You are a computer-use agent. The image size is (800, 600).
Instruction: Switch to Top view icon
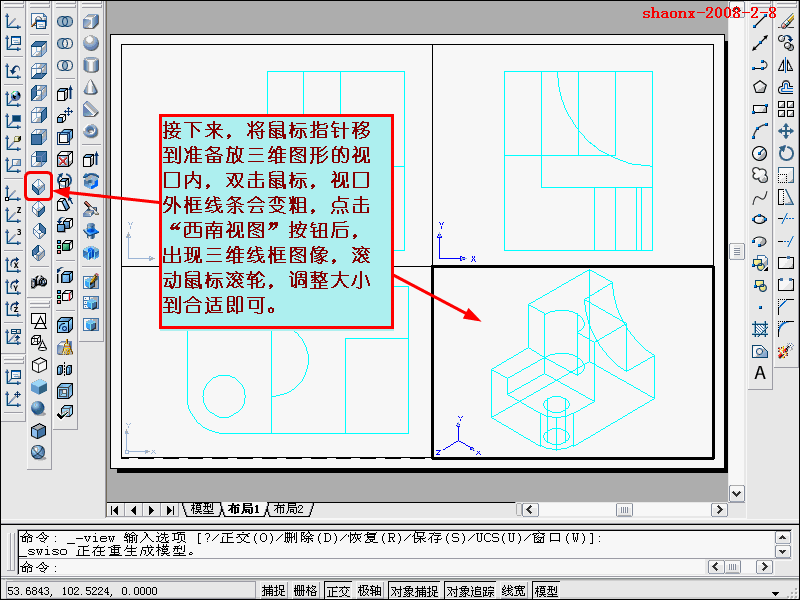tap(38, 49)
